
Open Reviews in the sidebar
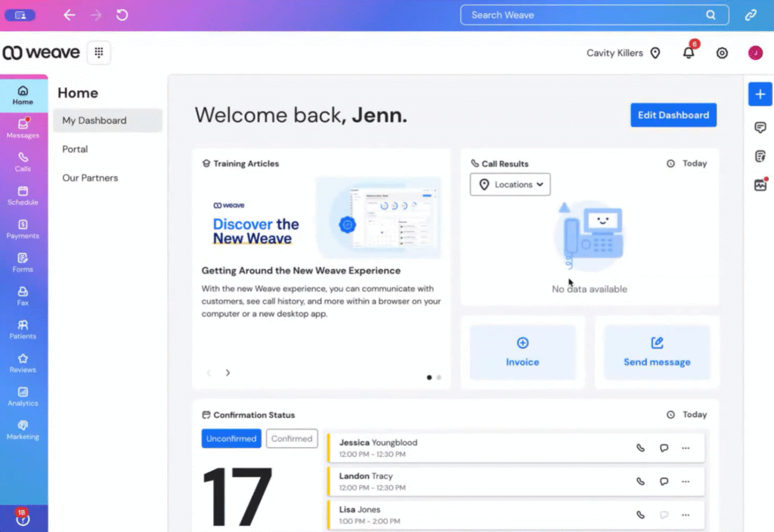tap(23, 363)
